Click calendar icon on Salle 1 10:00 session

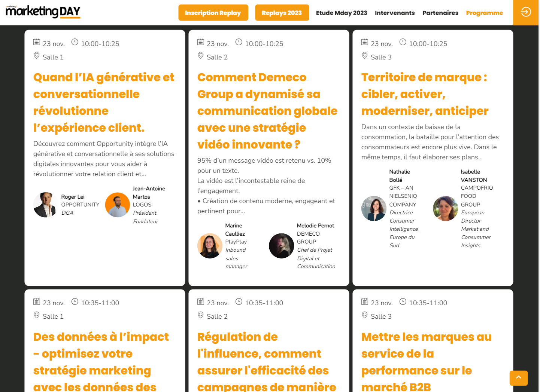37,42
